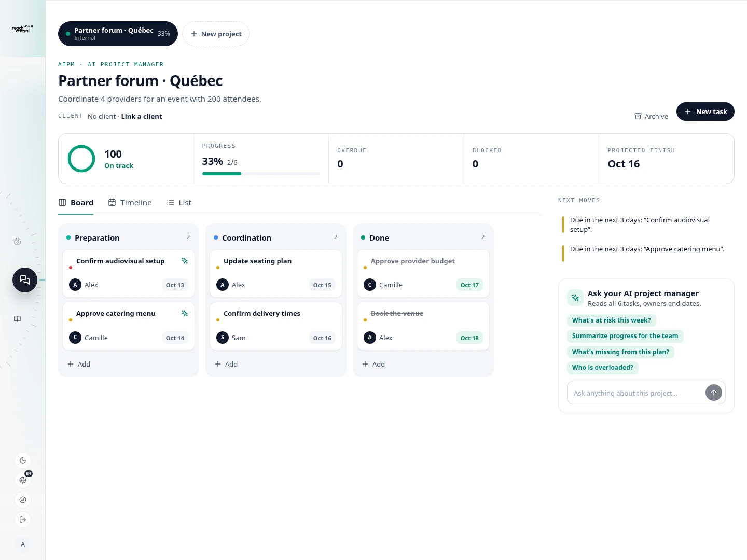
Task: Click Camille avatar on Approve provider budget
Action: pyautogui.click(x=370, y=285)
